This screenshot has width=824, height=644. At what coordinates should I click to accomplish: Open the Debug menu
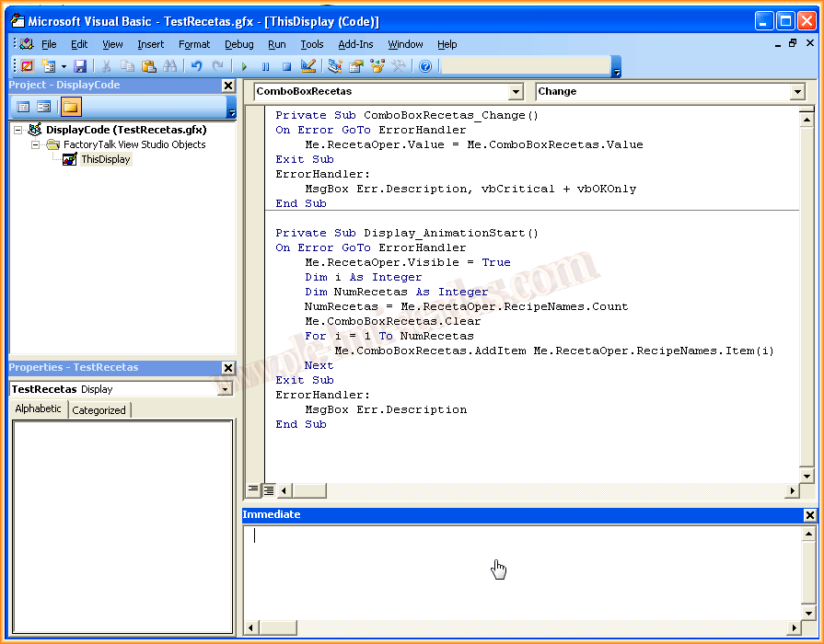238,44
